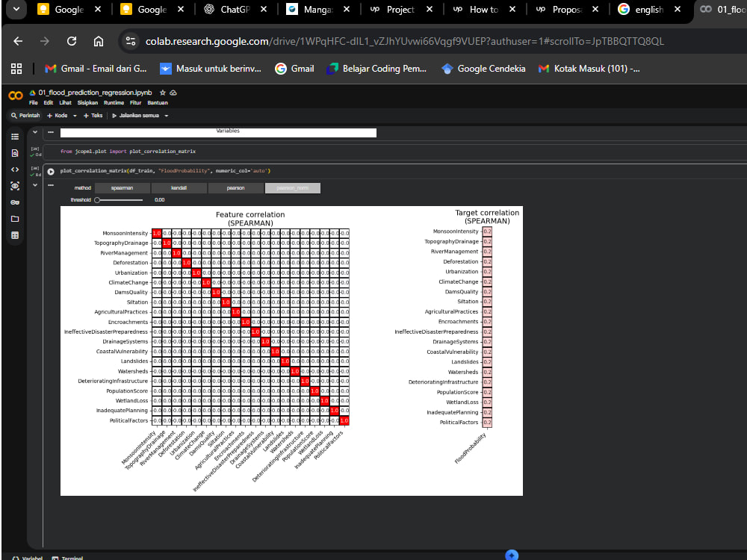Select the pearson method toggle
Screen dimensions: 747x560
tap(236, 188)
